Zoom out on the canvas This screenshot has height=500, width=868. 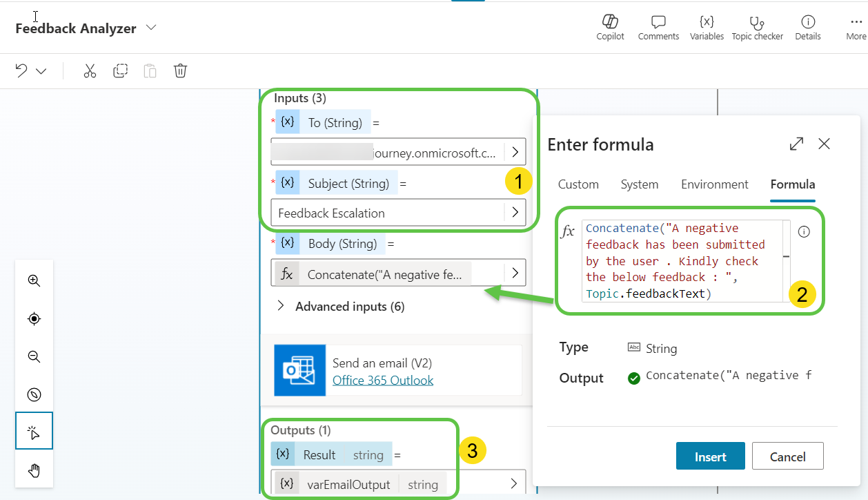pos(34,356)
